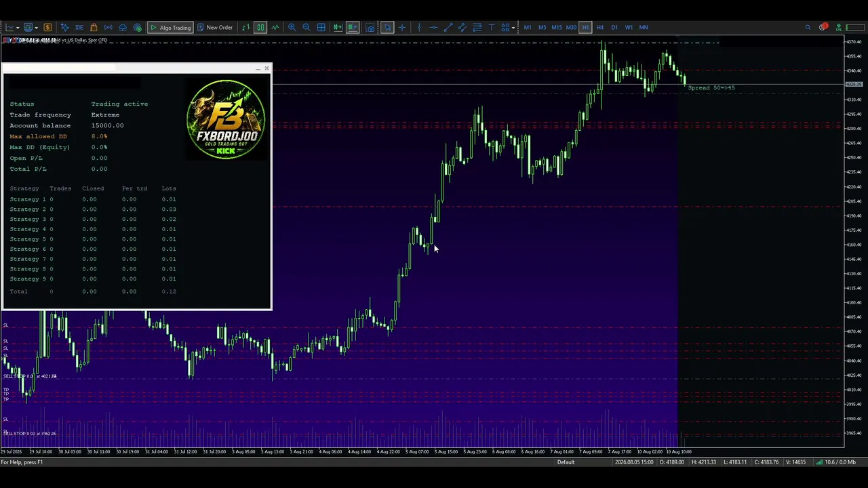Viewport: 868px width, 488px height.
Task: Open the VPS cloud icon
Action: [x=123, y=27]
